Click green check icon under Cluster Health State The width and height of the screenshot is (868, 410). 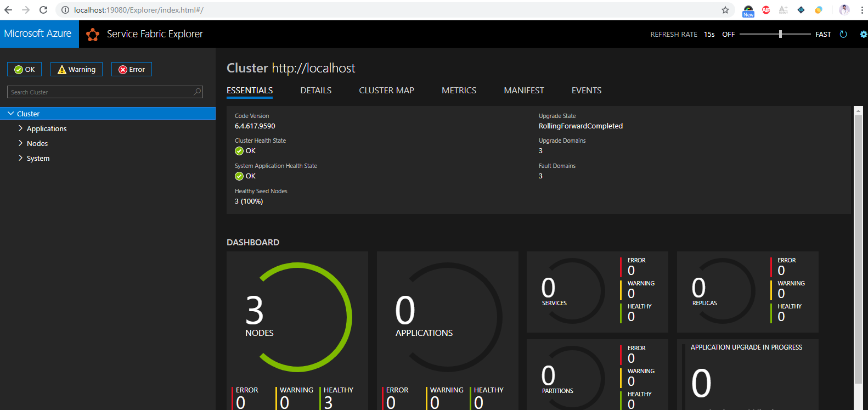pos(239,151)
